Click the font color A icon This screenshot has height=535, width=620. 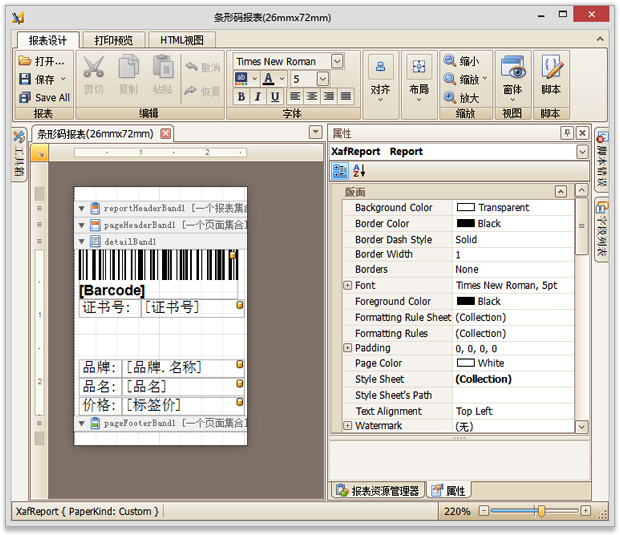point(268,79)
